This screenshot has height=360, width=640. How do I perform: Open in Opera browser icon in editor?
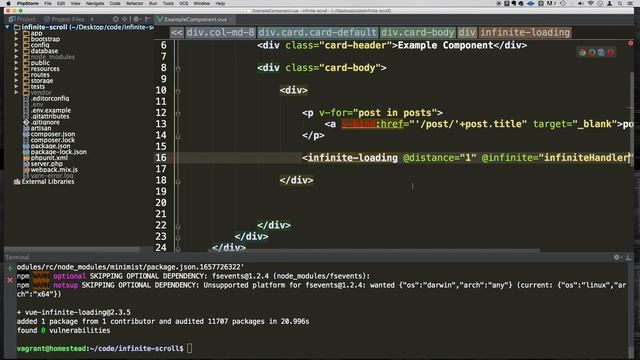coord(611,52)
